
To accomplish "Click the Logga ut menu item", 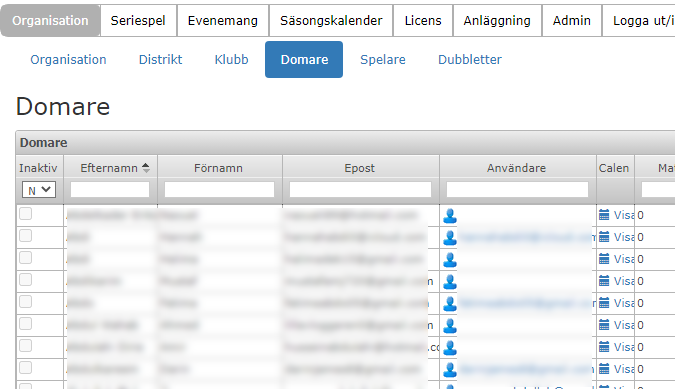I will click(x=638, y=21).
